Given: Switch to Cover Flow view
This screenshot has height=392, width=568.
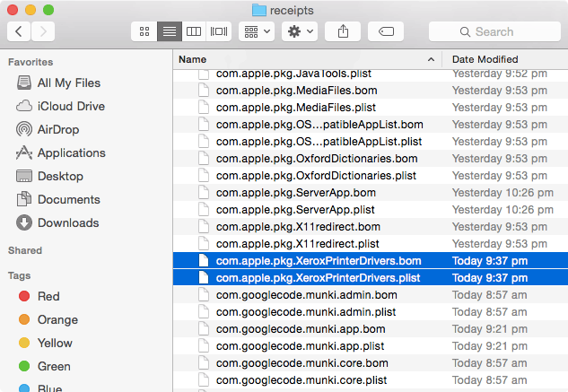Looking at the screenshot, I should click(x=218, y=31).
